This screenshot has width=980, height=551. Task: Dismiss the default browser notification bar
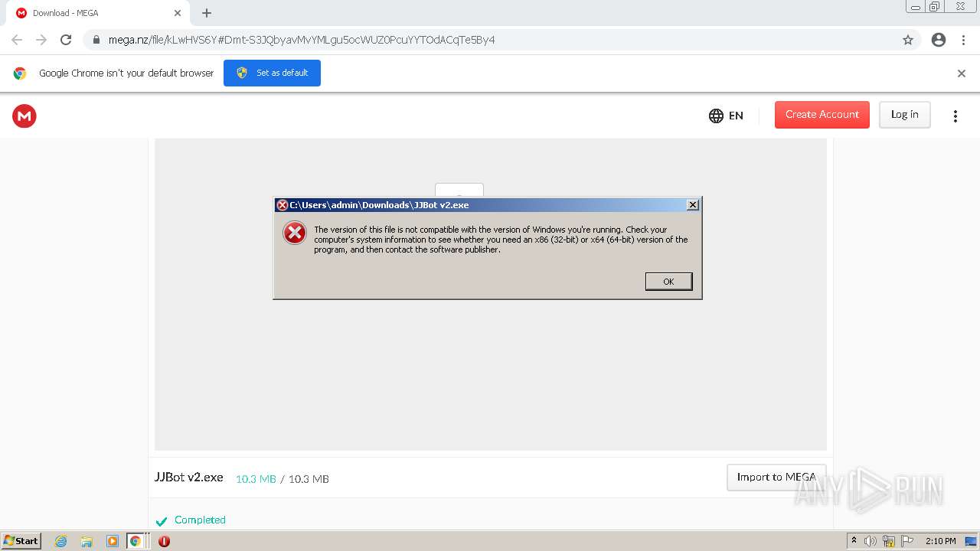click(x=961, y=73)
